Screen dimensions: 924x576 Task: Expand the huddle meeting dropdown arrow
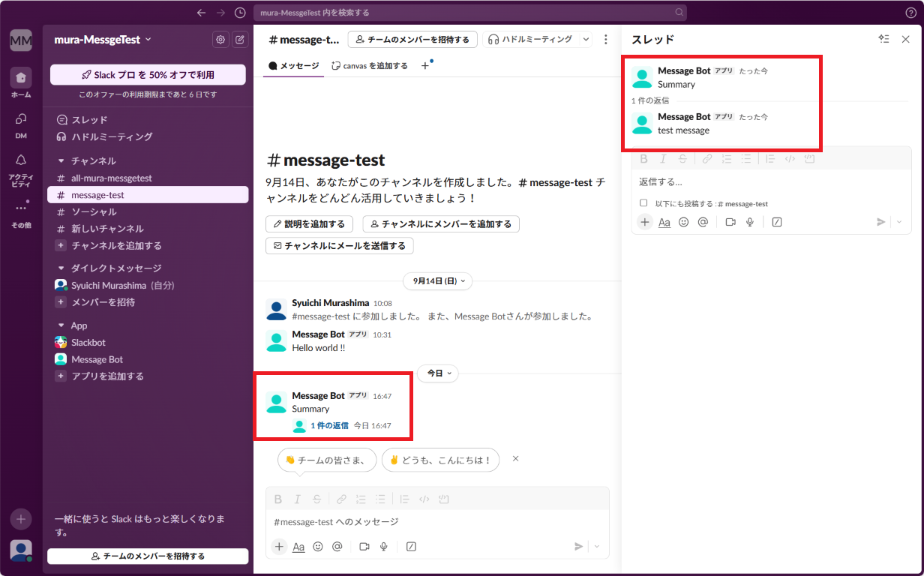586,40
